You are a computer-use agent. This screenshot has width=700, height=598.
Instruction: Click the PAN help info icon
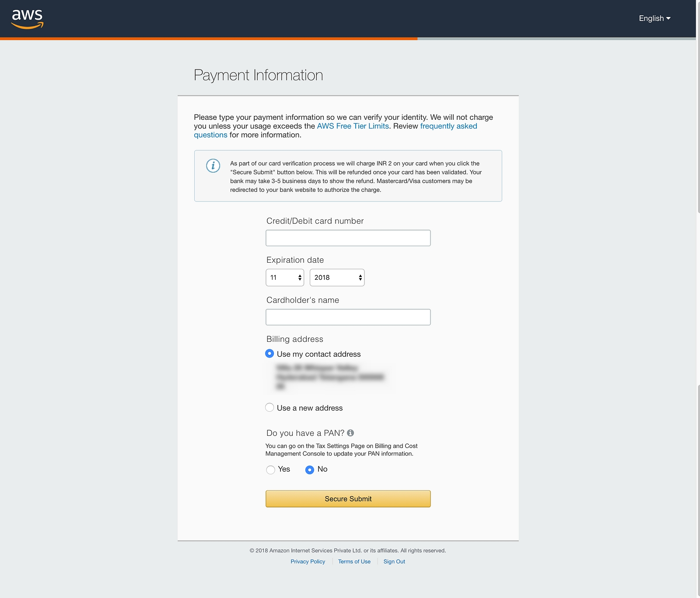click(350, 433)
